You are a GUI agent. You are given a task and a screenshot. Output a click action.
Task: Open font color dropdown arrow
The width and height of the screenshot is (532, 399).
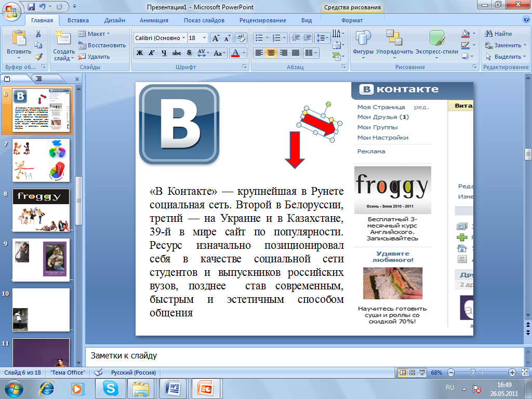click(x=244, y=53)
